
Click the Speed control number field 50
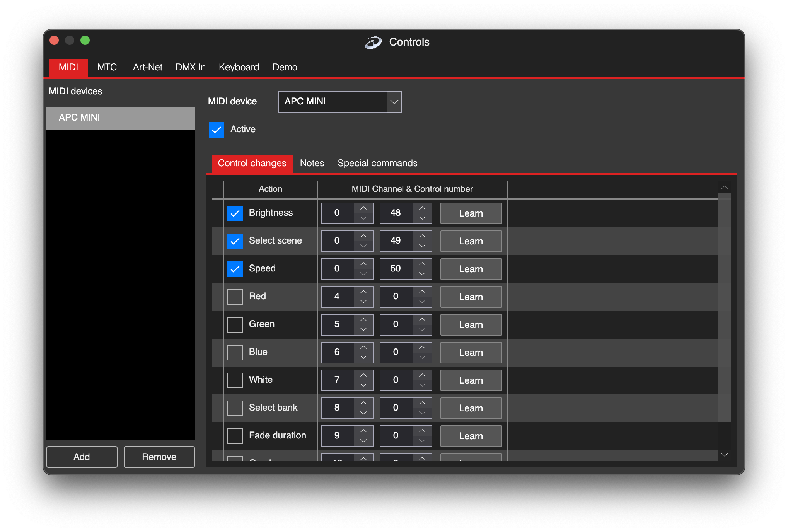tap(396, 269)
